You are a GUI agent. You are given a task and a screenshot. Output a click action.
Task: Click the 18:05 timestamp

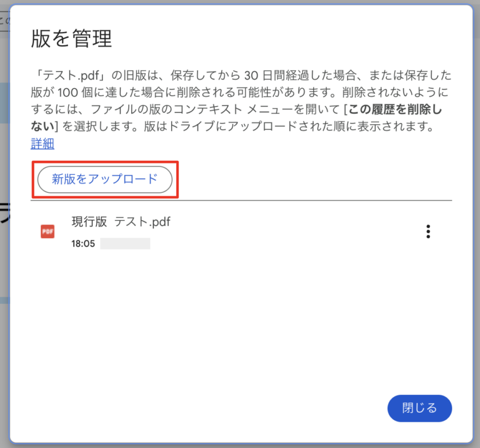click(x=83, y=243)
